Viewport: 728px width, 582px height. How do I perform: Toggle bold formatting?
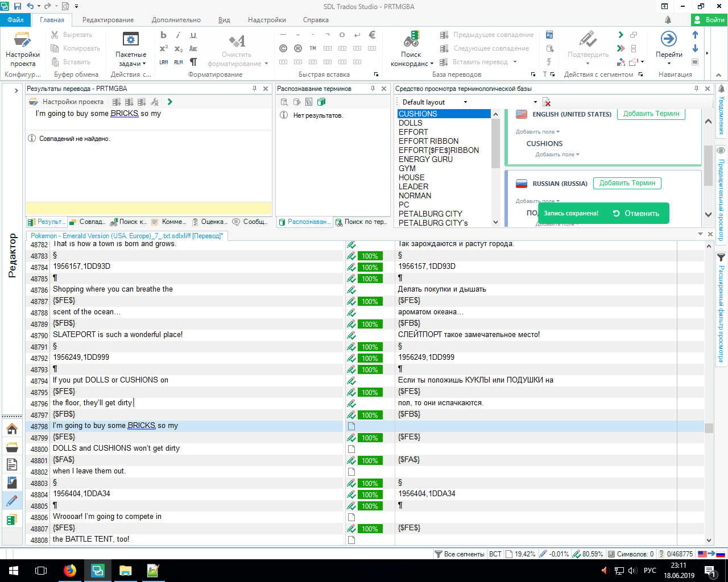(164, 35)
